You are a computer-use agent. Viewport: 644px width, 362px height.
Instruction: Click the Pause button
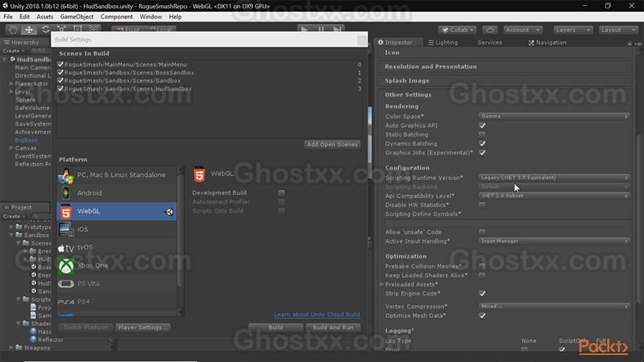tap(321, 29)
